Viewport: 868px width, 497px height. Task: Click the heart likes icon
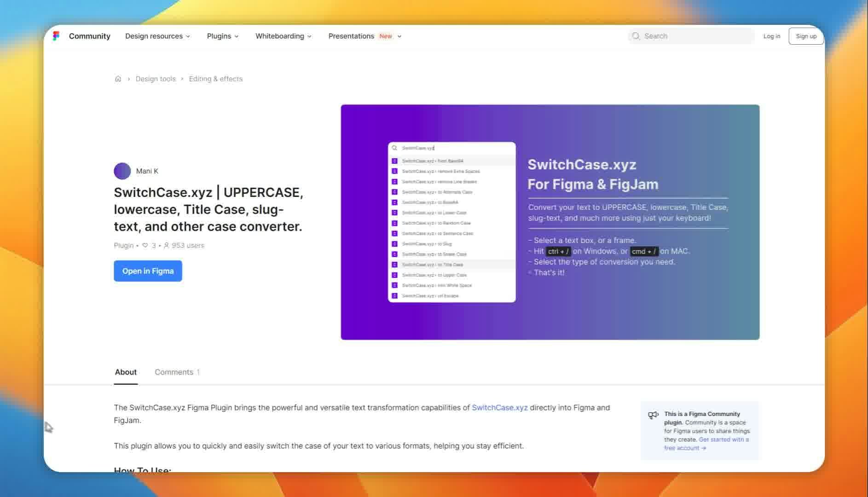[145, 245]
